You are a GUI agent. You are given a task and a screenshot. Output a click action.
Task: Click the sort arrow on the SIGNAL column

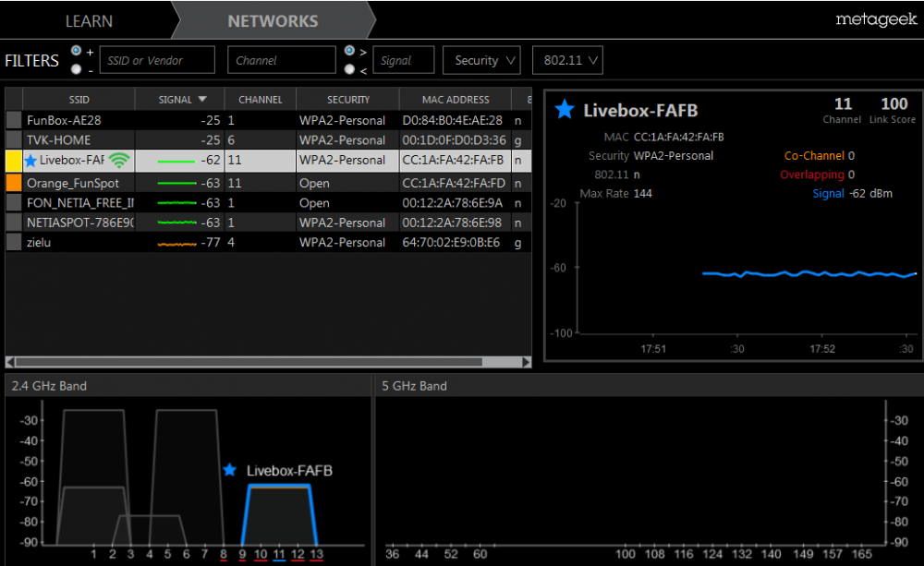(203, 100)
